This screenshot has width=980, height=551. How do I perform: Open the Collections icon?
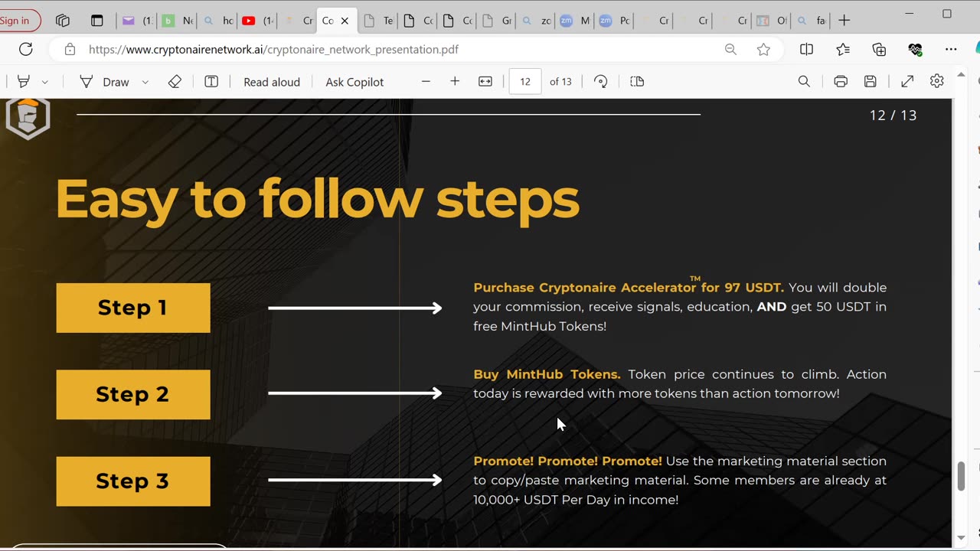(879, 49)
